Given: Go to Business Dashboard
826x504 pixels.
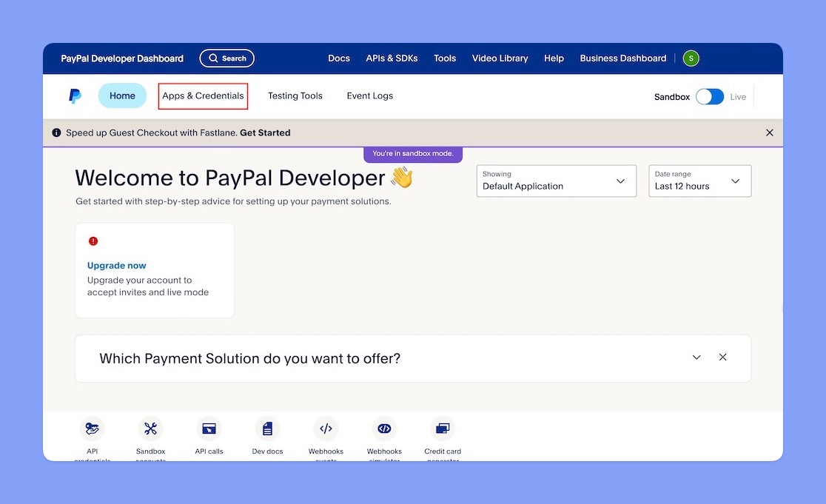Looking at the screenshot, I should point(622,58).
